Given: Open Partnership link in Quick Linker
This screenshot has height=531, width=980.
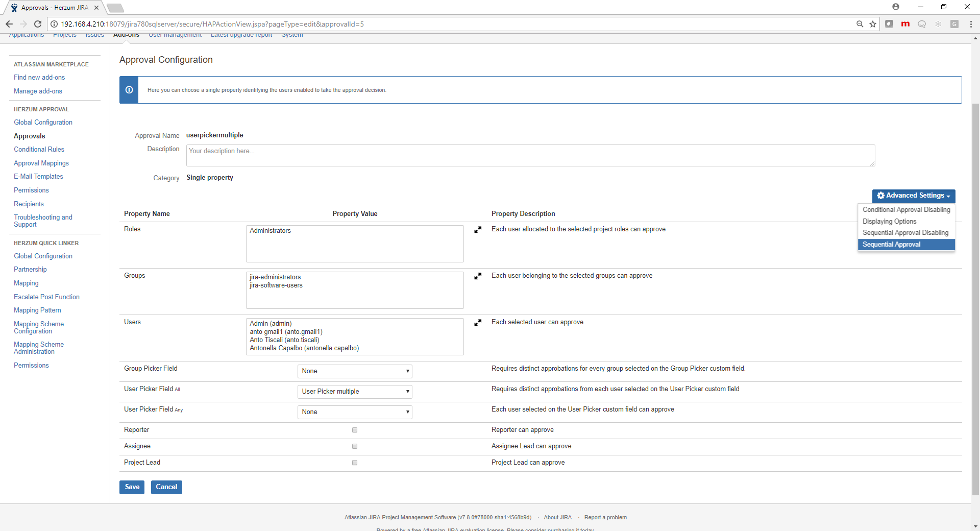Looking at the screenshot, I should 30,270.
